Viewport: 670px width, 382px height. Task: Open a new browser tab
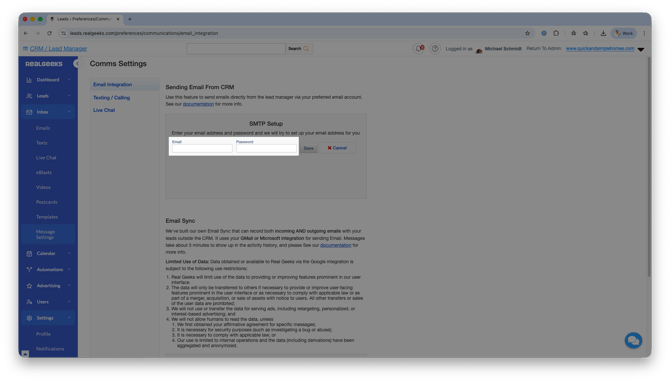pos(130,19)
